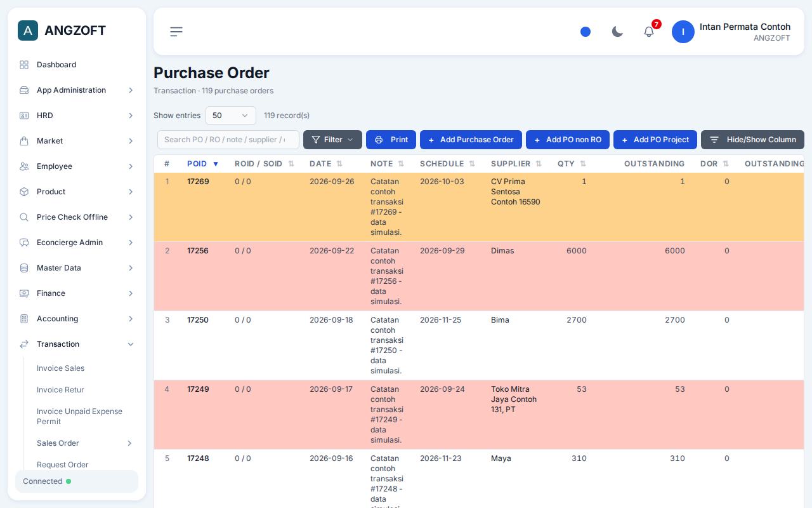Expand the Market menu chevron
The image size is (812, 508).
click(131, 141)
